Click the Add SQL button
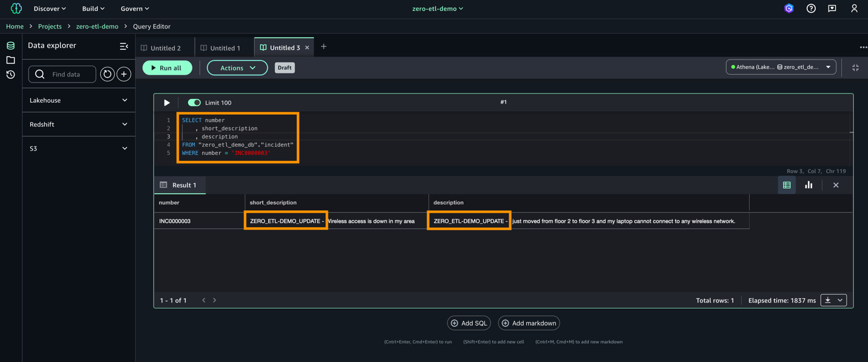The image size is (868, 362). tap(469, 323)
